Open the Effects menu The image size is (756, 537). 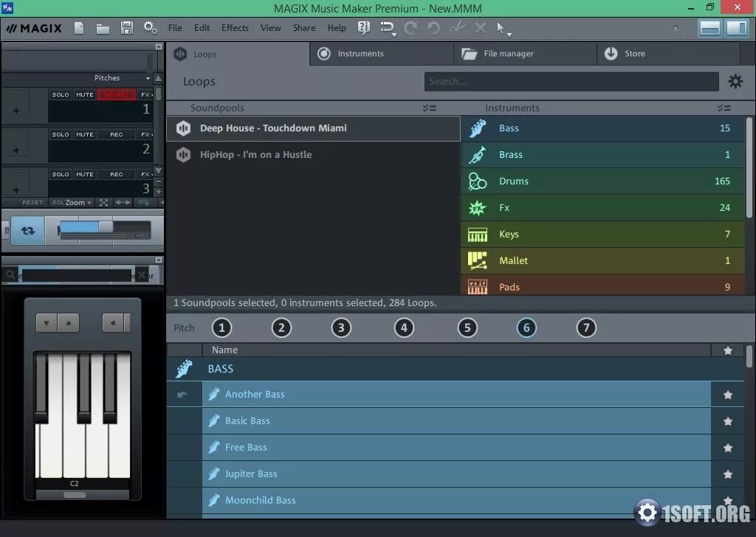(235, 28)
